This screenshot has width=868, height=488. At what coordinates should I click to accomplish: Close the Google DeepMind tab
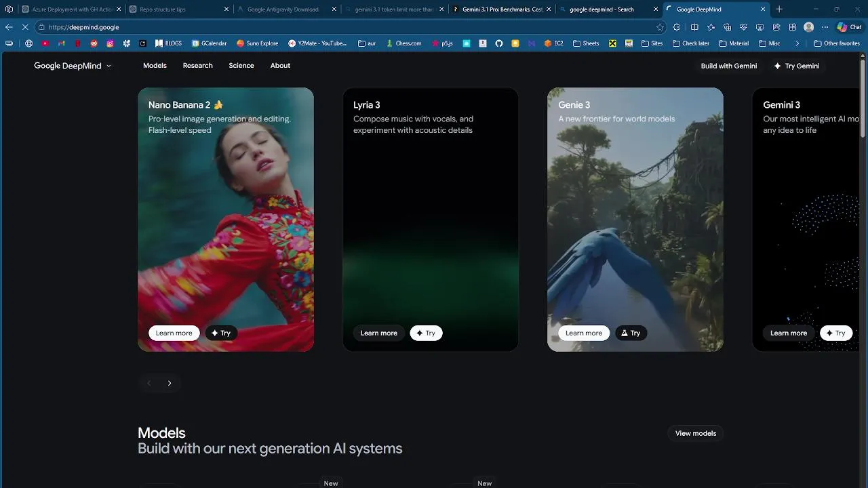point(763,9)
